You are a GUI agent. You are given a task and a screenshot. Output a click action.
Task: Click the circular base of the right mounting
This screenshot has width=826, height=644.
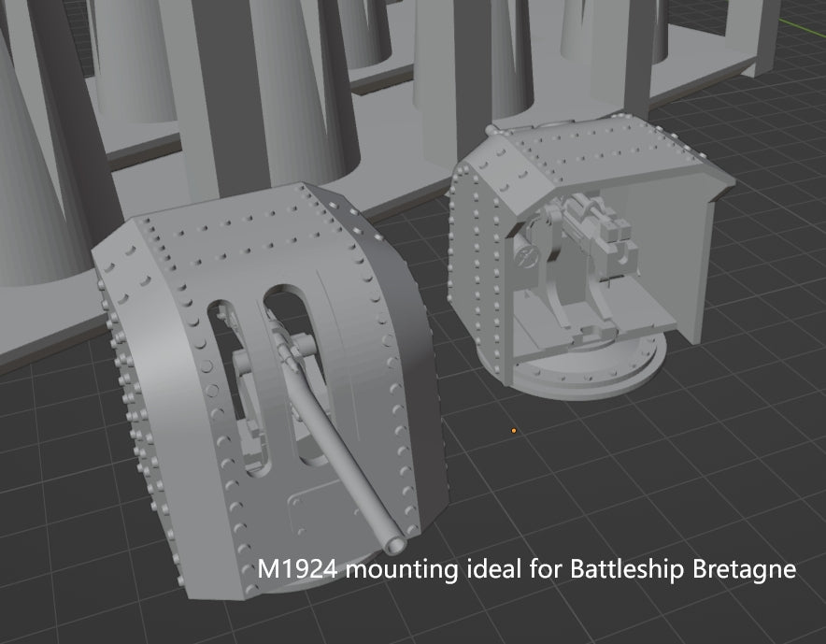[570, 367]
